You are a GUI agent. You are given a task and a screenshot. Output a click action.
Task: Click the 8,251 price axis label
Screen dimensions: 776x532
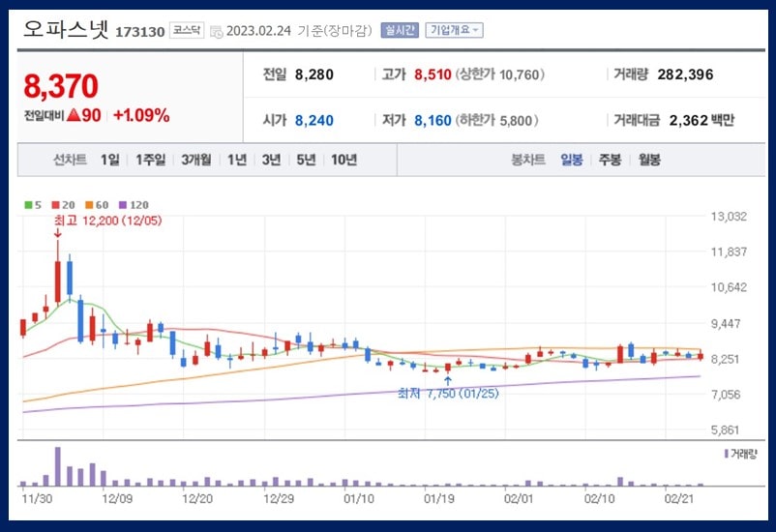(726, 359)
